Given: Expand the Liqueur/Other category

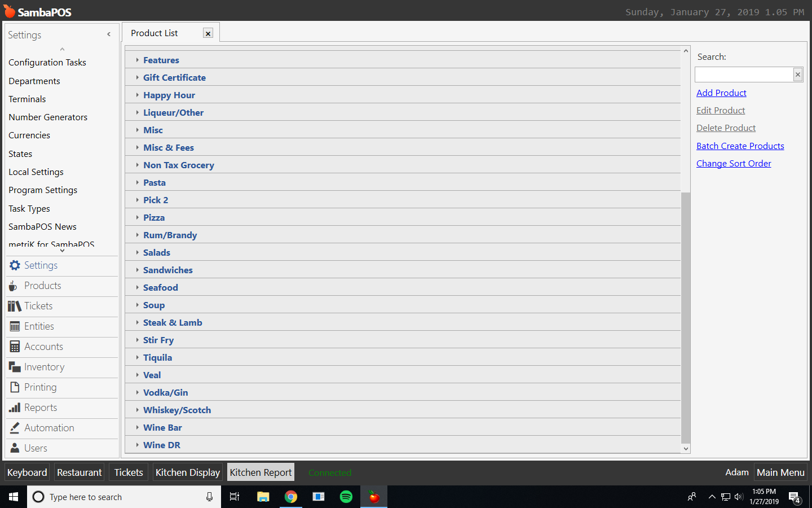Looking at the screenshot, I should (137, 112).
